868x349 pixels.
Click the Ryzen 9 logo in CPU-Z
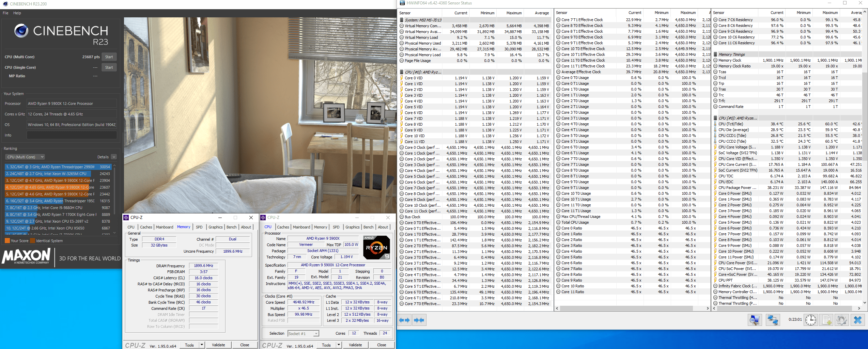[376, 248]
